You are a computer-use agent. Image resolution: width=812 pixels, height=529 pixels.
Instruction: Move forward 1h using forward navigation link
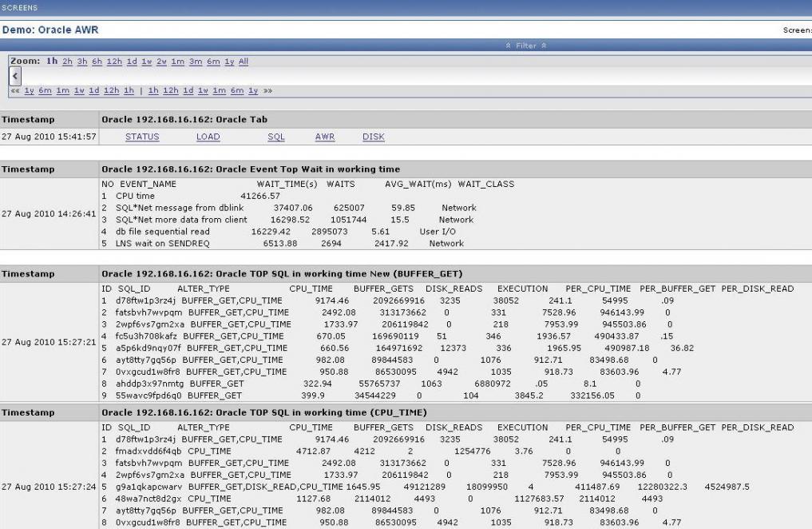[x=153, y=90]
